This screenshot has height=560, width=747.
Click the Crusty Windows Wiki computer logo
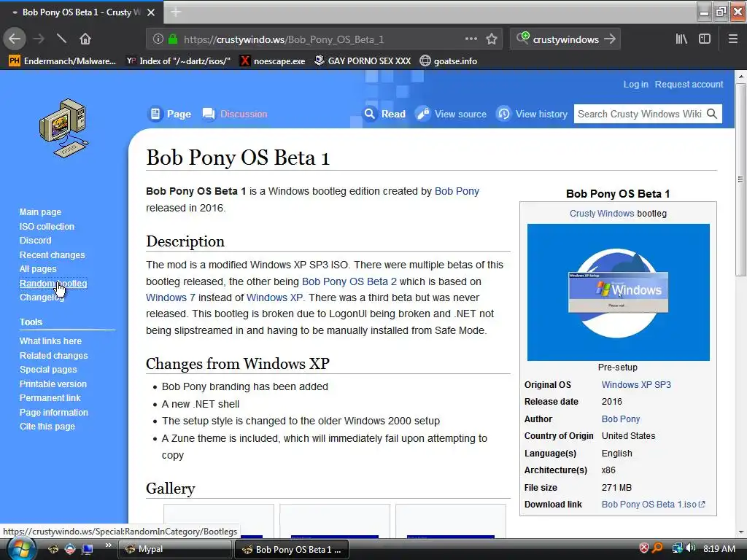(x=64, y=128)
